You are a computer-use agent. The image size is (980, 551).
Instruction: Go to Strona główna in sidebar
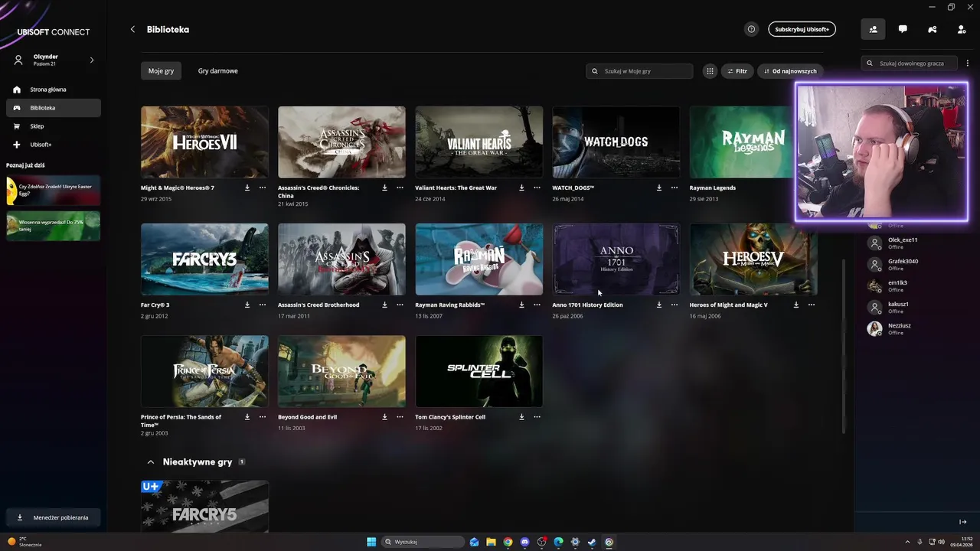click(54, 90)
